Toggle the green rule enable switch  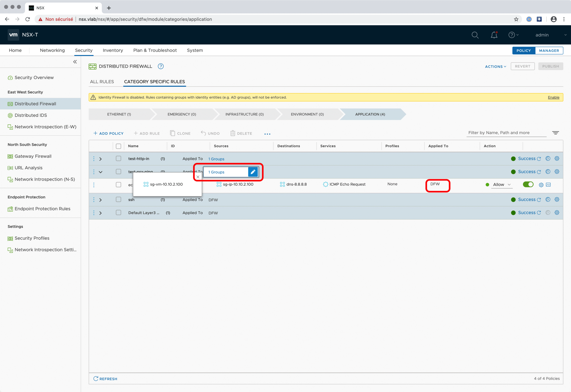click(x=528, y=185)
